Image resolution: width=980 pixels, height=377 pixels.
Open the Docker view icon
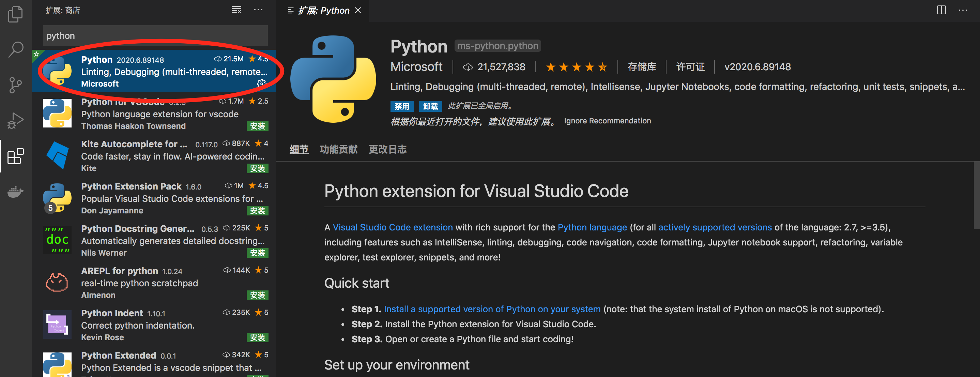click(x=16, y=191)
